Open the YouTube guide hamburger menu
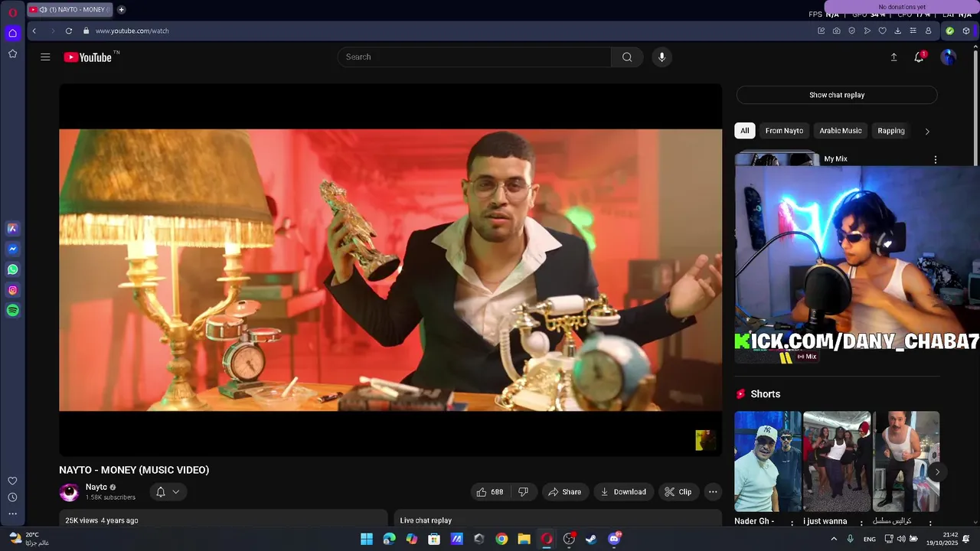This screenshot has height=551, width=980. 45,57
